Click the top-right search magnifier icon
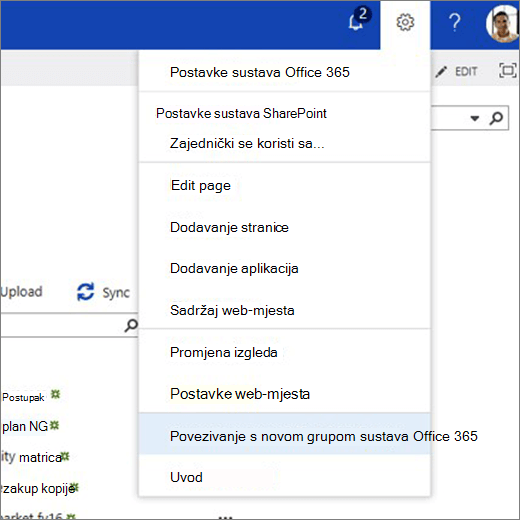Viewport: 520px width, 520px height. 496,118
